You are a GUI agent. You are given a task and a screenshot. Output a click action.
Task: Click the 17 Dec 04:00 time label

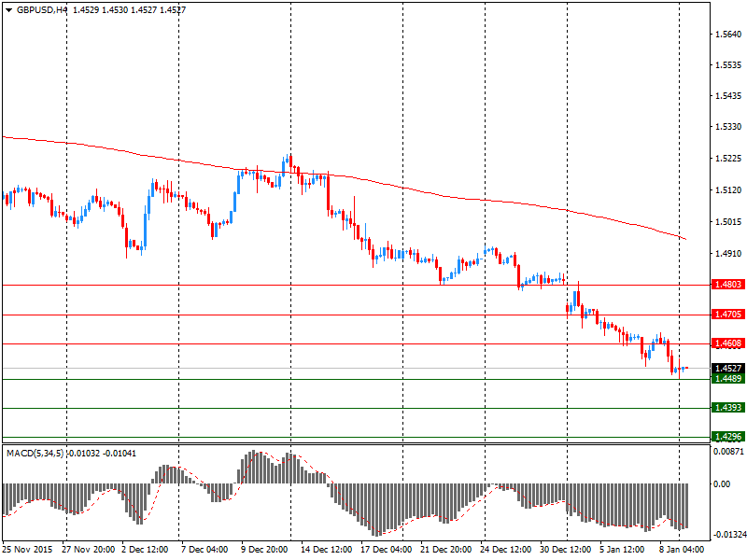[387, 550]
